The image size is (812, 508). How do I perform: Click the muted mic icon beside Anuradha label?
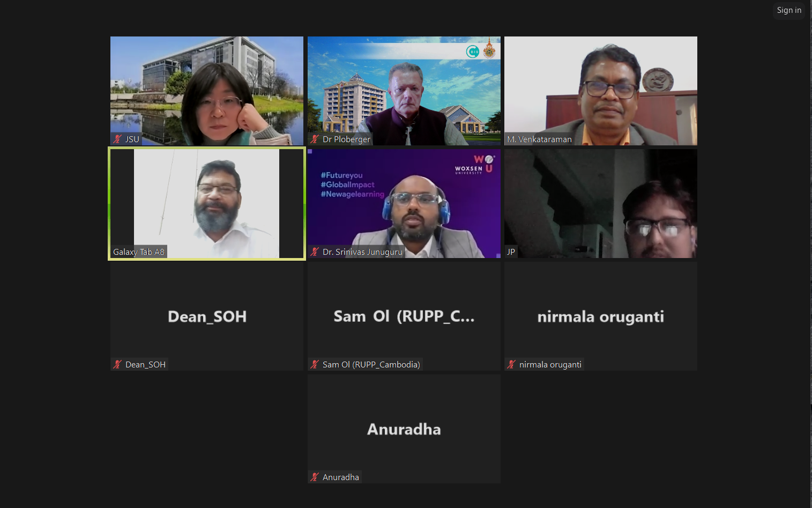(x=315, y=477)
